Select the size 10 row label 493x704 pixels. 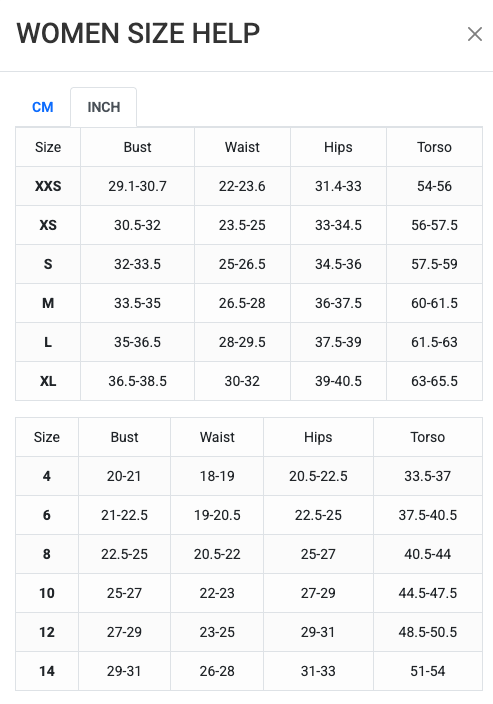pos(47,593)
